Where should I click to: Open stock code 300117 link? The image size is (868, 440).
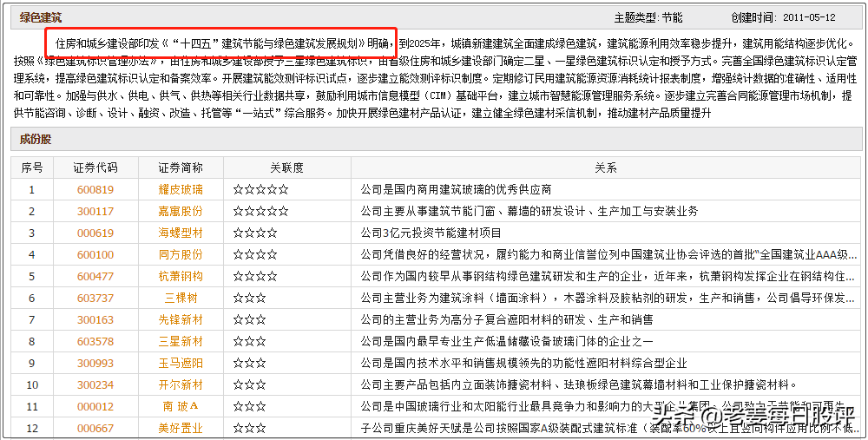click(x=95, y=212)
